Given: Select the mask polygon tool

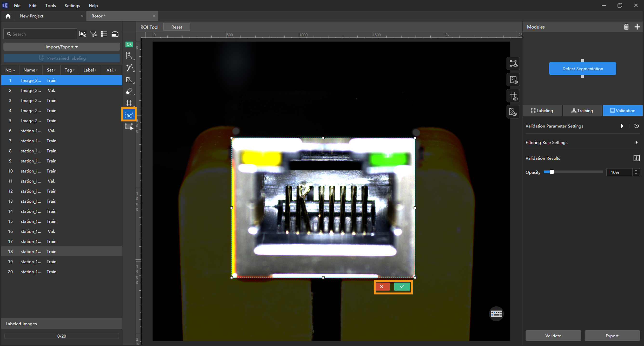Looking at the screenshot, I should 129,80.
